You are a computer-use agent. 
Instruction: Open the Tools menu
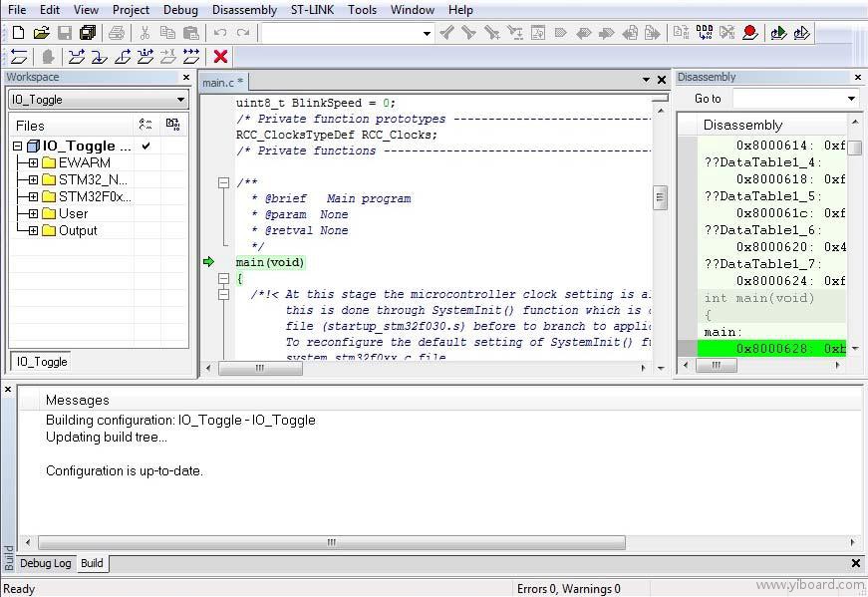point(362,10)
